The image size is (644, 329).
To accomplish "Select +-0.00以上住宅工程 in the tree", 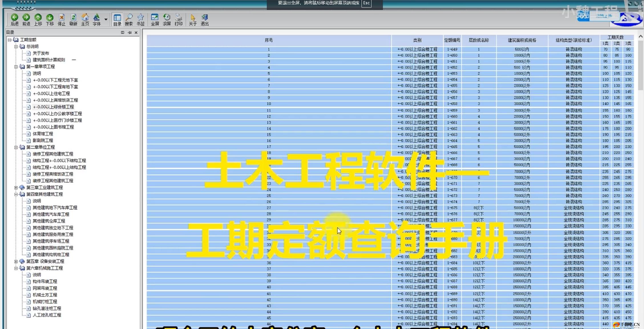I will point(51,94).
